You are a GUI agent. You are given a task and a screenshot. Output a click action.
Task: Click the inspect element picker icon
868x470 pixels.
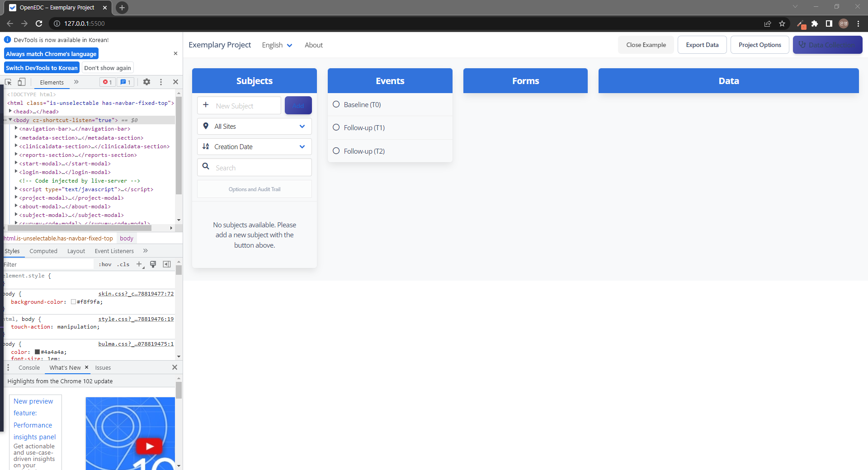point(8,82)
